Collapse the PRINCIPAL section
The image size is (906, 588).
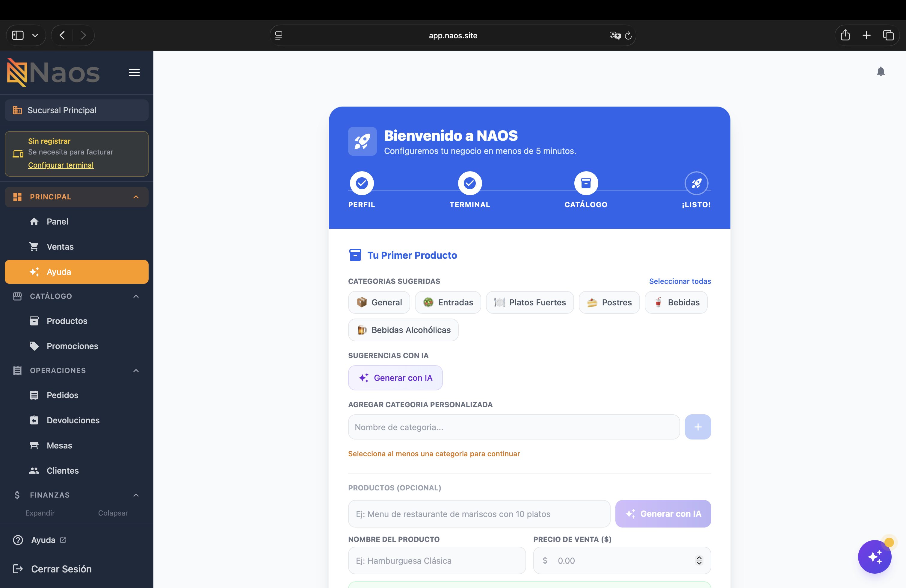pos(76,197)
